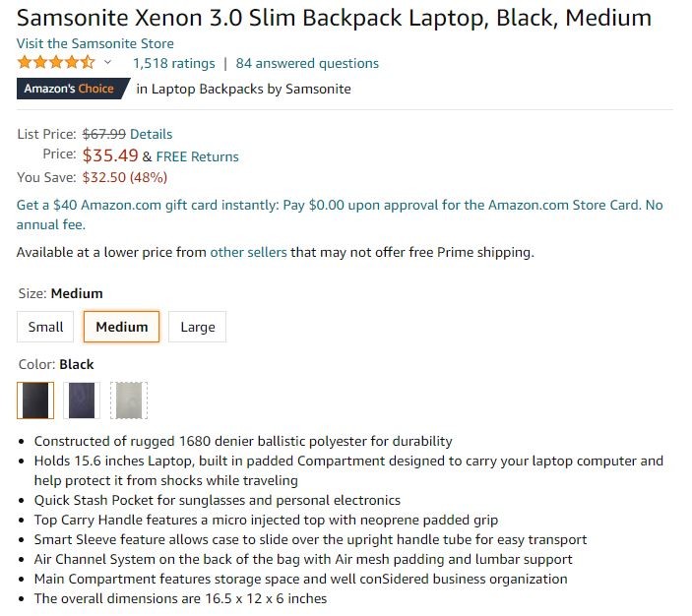Choose the black color swatch
Screen dimensions: 692x616
(x=35, y=400)
